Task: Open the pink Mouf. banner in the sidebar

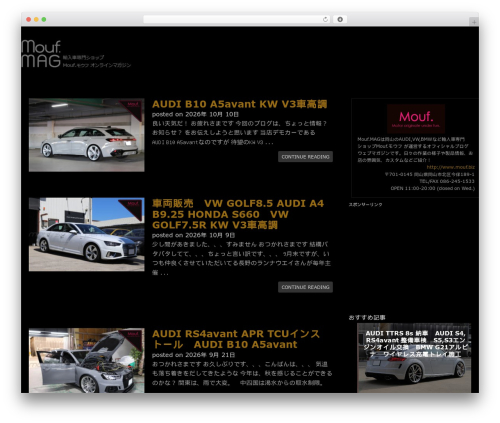Action: [x=416, y=119]
